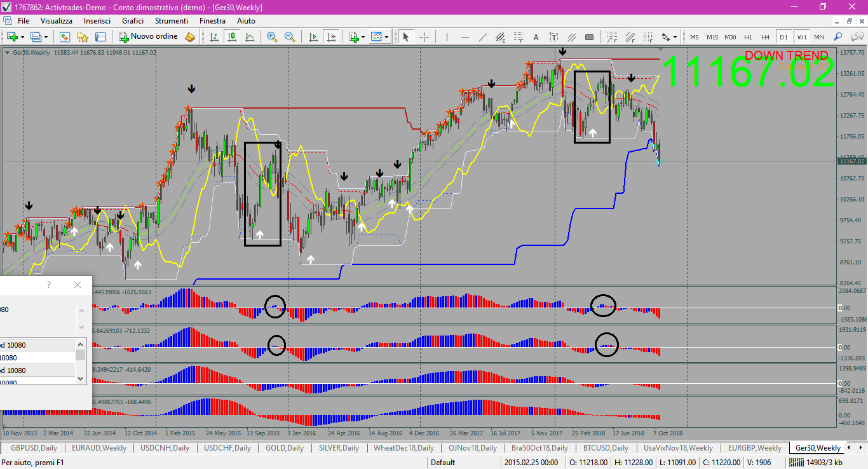Switch to GBPUSD,Daily chart tab
The height and width of the screenshot is (469, 868).
[x=34, y=448]
